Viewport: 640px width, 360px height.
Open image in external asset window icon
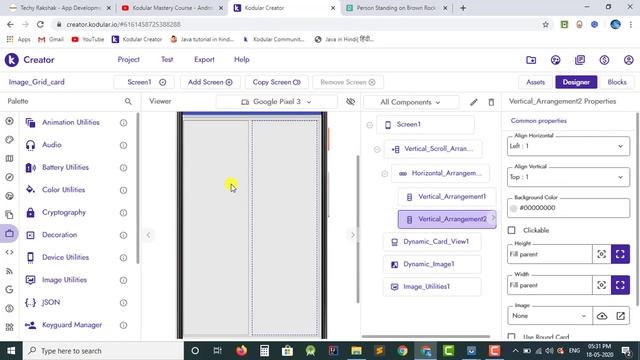tap(620, 316)
